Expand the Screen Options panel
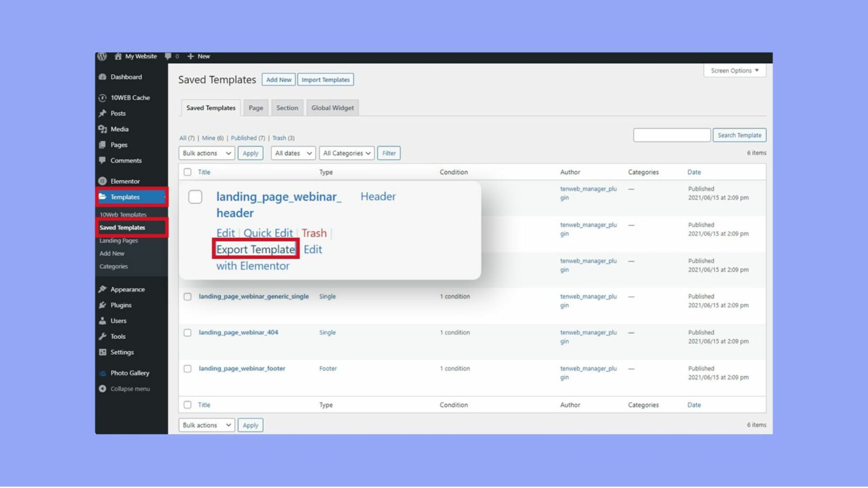 [x=734, y=70]
